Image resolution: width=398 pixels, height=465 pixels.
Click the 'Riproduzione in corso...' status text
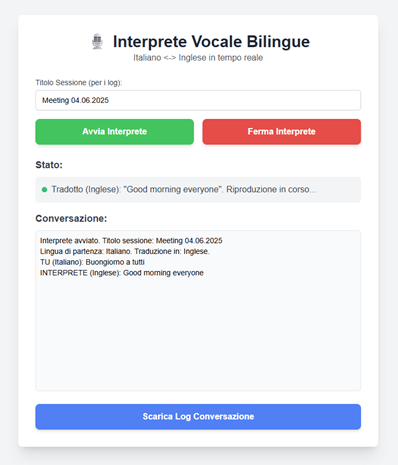(x=271, y=189)
